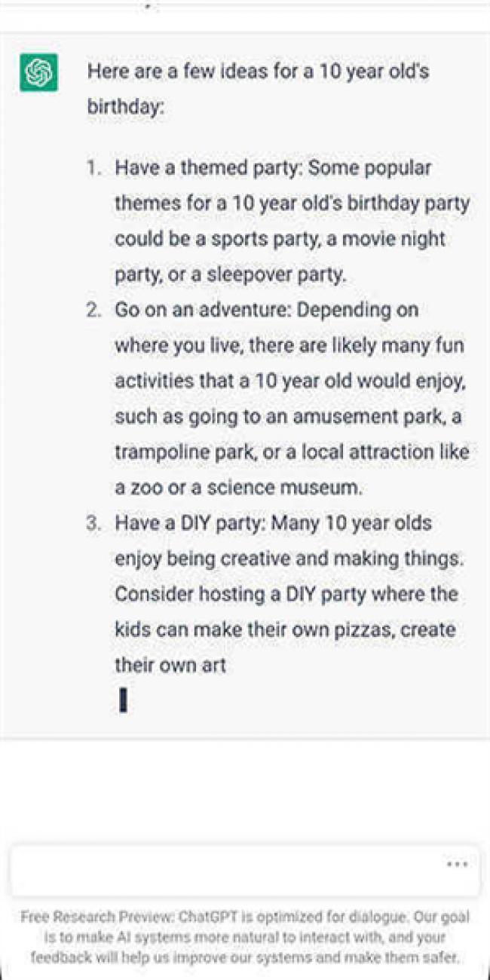
Task: Click the "party, or a sleepover party." line
Action: click(x=230, y=274)
